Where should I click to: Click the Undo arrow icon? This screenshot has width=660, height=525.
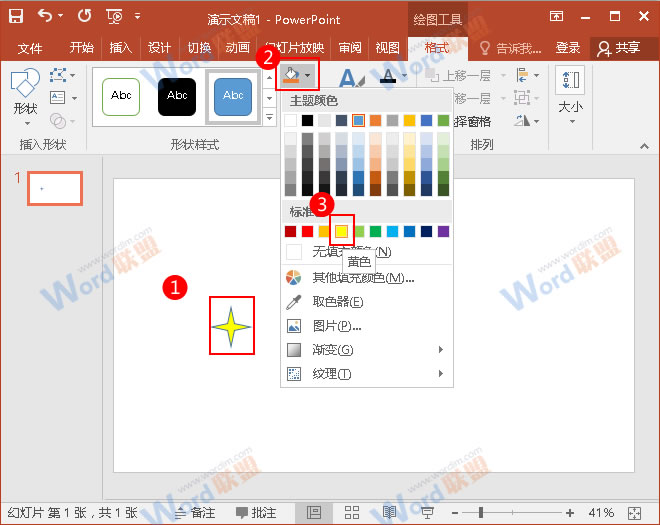click(44, 16)
